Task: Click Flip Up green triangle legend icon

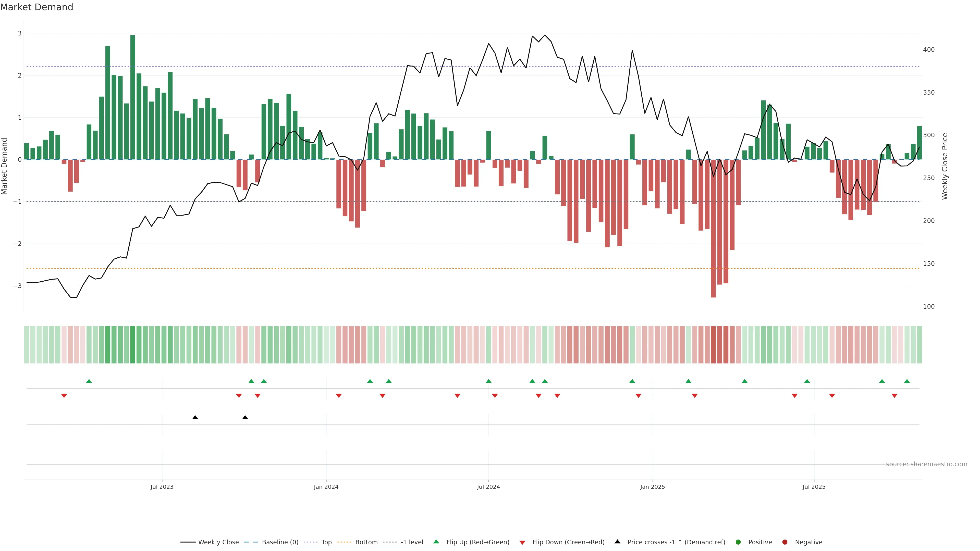Action: (x=436, y=542)
